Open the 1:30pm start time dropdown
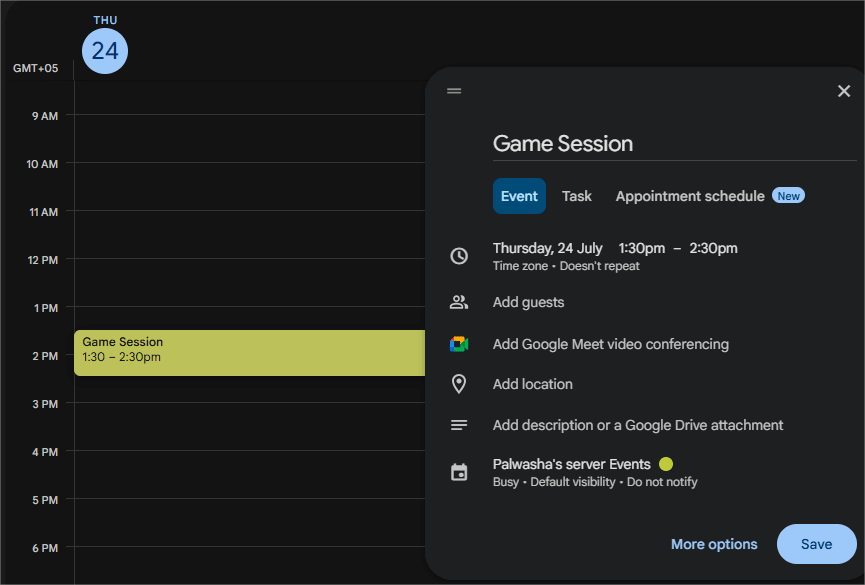The width and height of the screenshot is (865, 585). tap(642, 248)
